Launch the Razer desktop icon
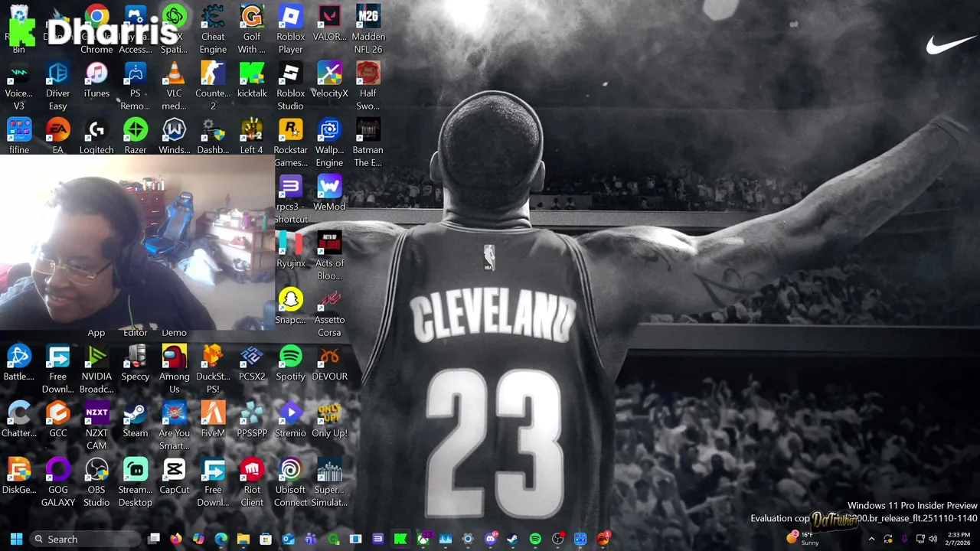This screenshot has height=551, width=980. tap(136, 136)
